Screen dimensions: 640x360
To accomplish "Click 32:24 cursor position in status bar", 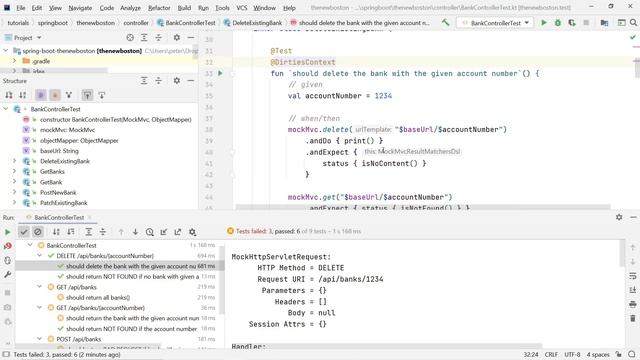I will [531, 355].
